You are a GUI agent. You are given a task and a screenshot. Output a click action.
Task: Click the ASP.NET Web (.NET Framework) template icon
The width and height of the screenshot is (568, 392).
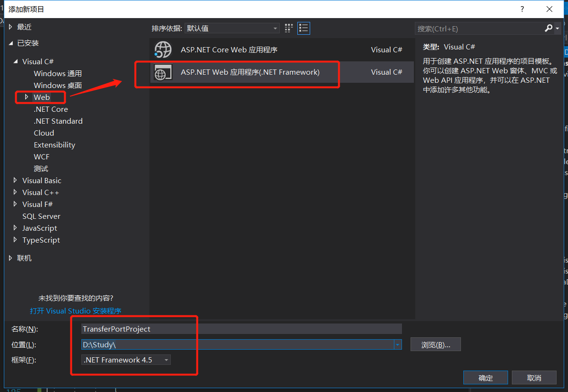coord(163,72)
